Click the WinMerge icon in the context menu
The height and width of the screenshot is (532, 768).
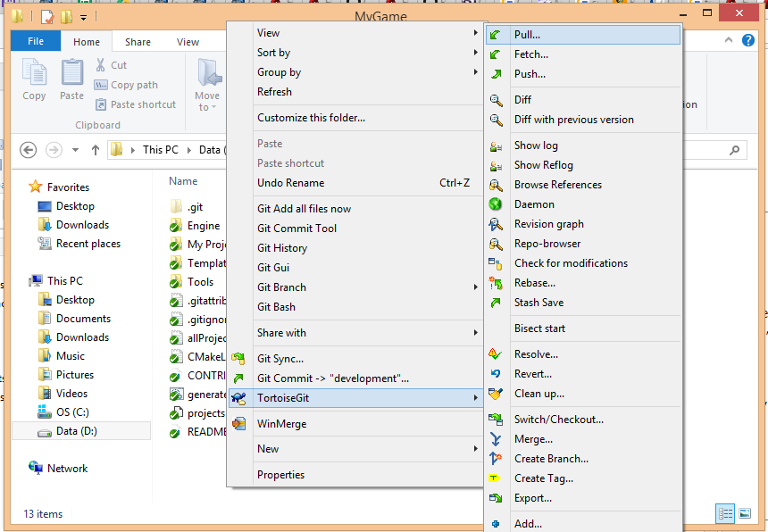(238, 423)
